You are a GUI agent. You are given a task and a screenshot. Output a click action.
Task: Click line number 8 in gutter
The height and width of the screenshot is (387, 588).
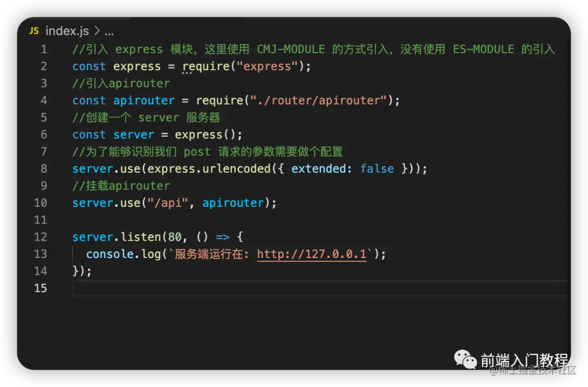coord(44,169)
